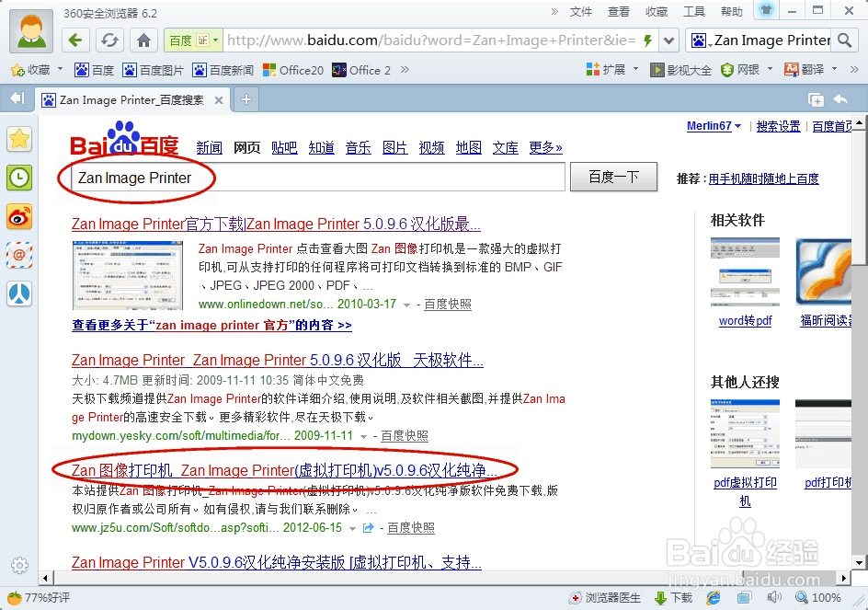This screenshot has height=610, width=868.
Task: Click the restore closed tab arrow icon
Action: 840,99
